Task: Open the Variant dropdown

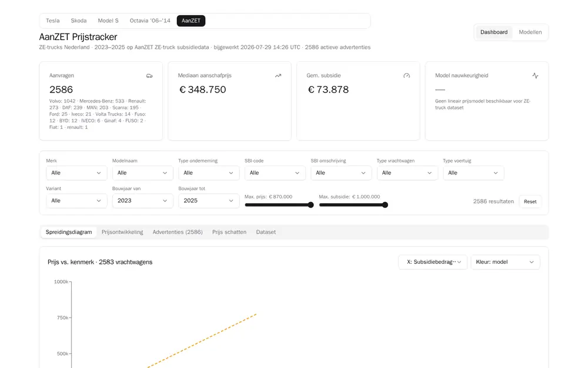Action: click(76, 201)
